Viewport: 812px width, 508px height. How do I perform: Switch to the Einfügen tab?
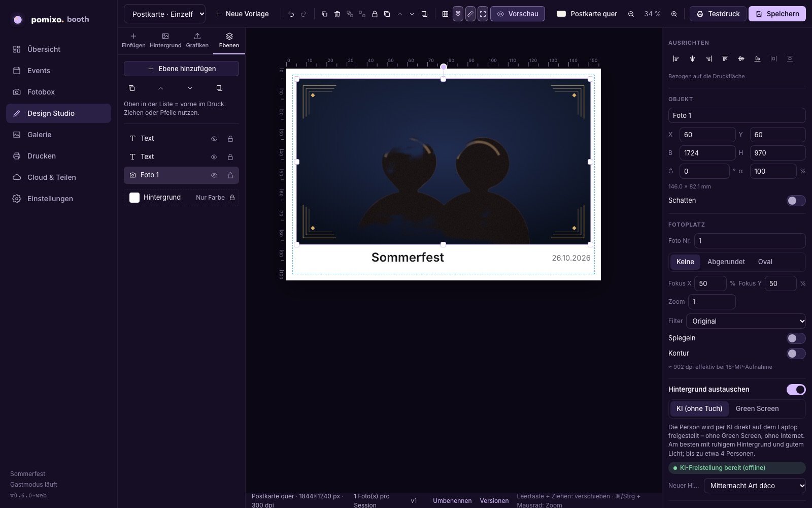click(133, 41)
